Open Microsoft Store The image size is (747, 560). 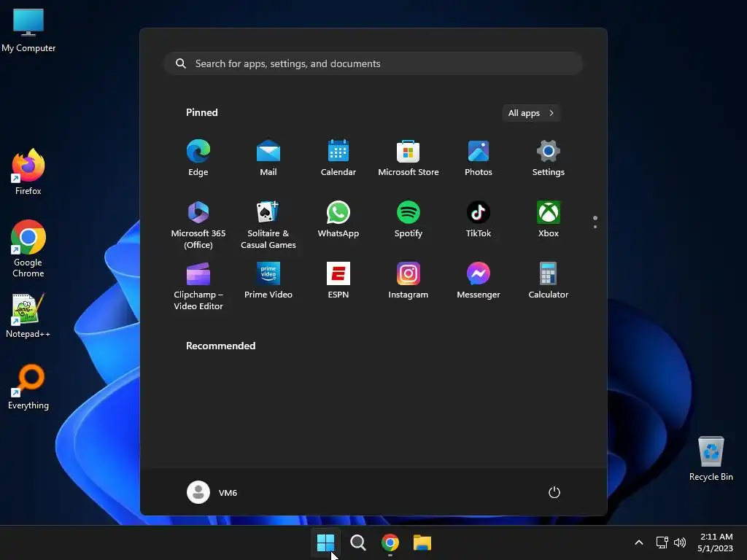pos(409,157)
